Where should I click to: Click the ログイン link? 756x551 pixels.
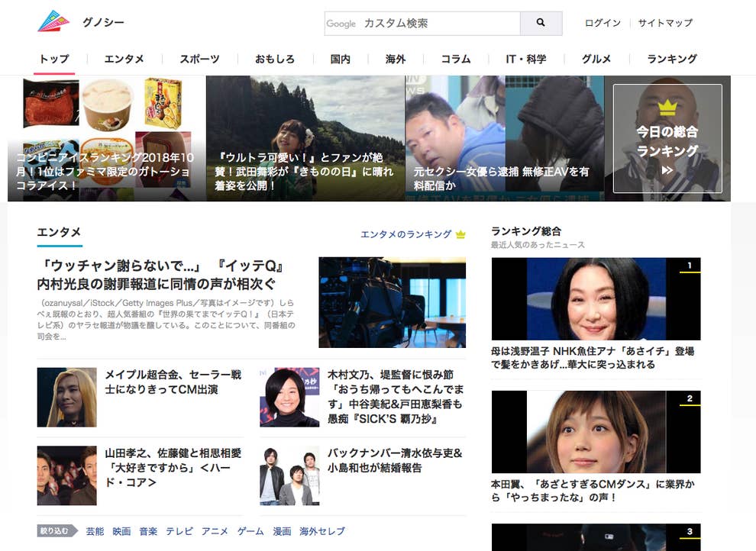[x=603, y=23]
